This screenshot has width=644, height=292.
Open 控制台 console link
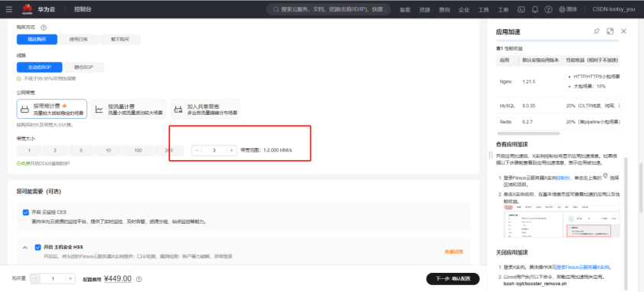coord(83,9)
